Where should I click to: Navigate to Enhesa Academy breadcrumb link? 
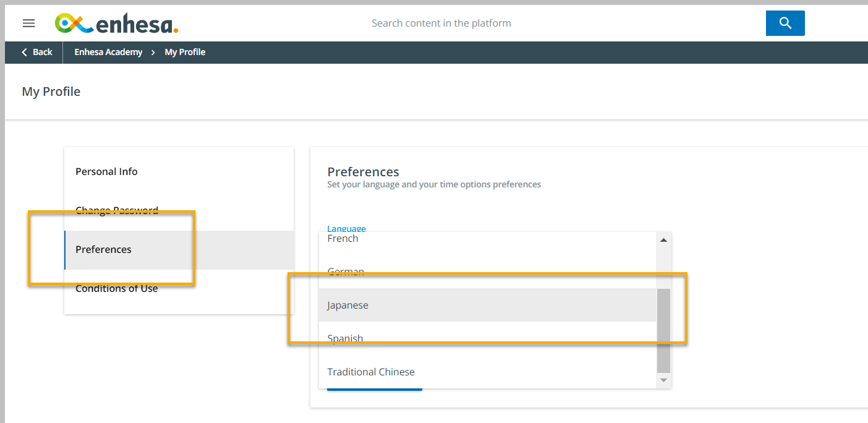click(x=108, y=53)
